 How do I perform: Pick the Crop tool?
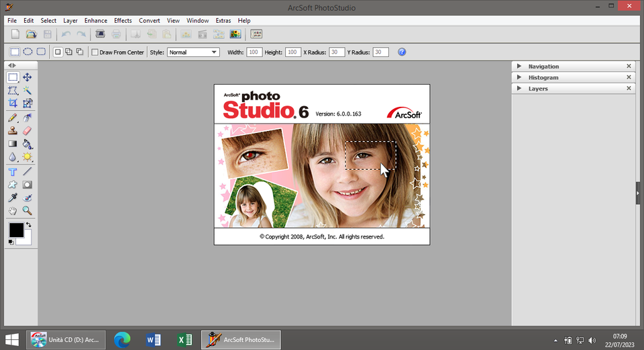13,103
